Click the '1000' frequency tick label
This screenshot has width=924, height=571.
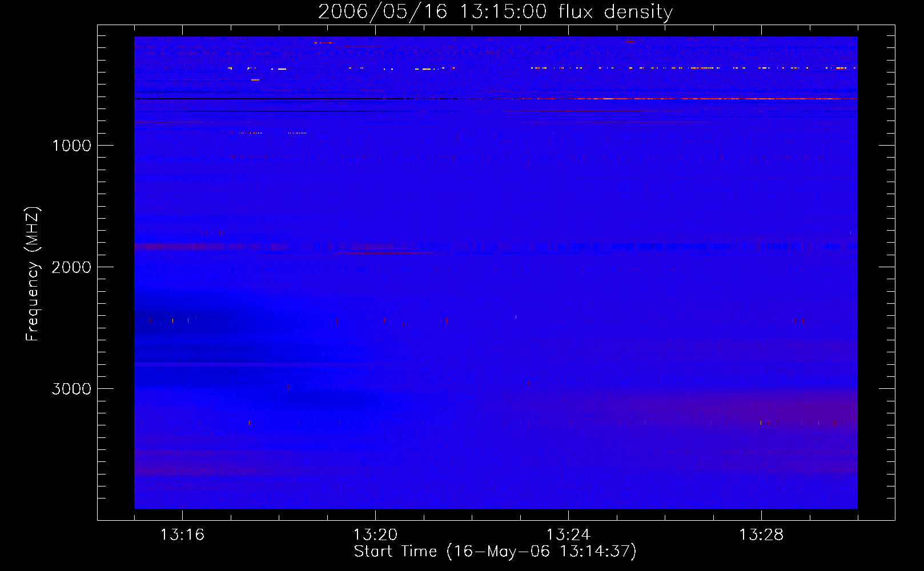point(72,146)
